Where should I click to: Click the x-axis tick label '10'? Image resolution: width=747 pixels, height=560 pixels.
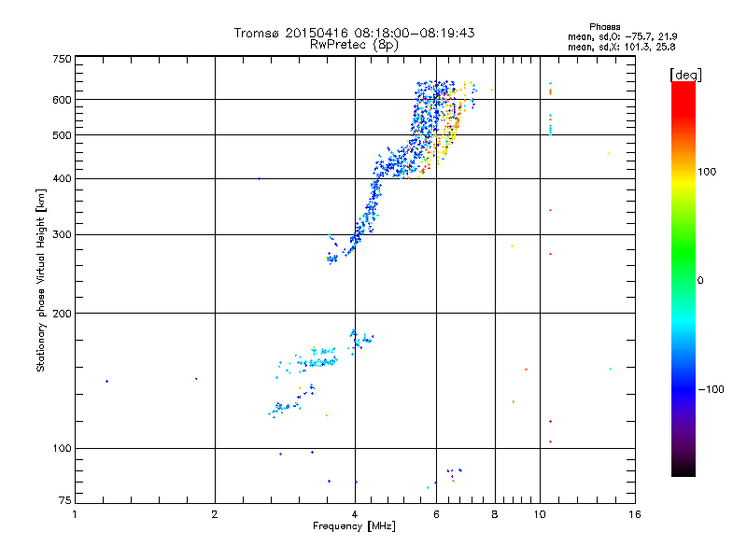pos(540,514)
